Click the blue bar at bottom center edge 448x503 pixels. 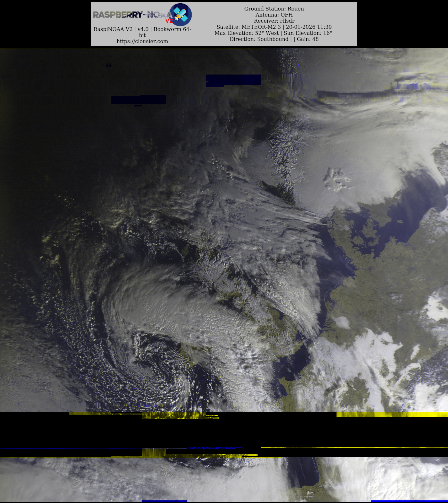[x=164, y=501]
